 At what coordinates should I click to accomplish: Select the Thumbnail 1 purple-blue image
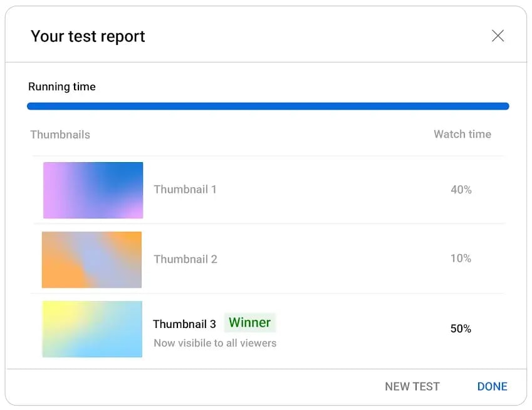pyautogui.click(x=93, y=190)
